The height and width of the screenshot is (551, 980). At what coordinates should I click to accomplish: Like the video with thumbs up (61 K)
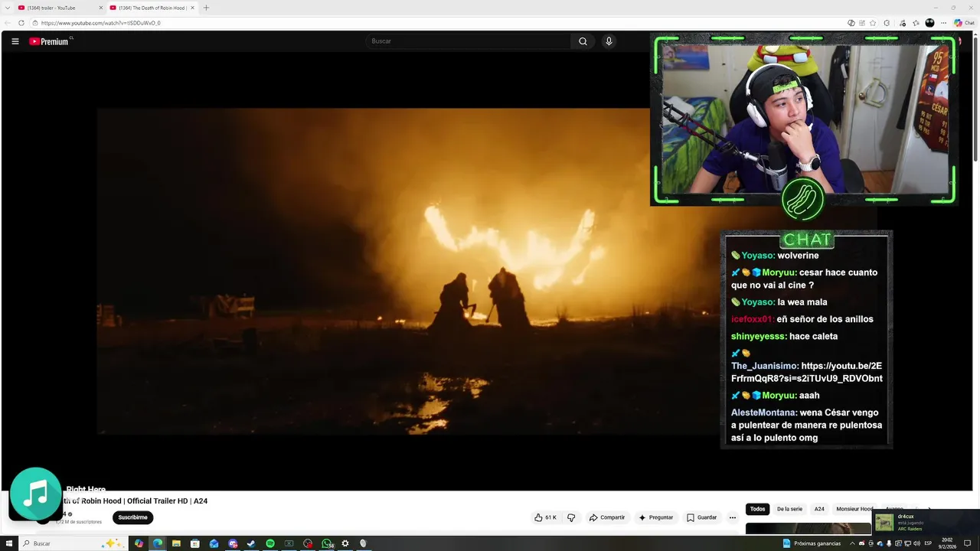545,517
